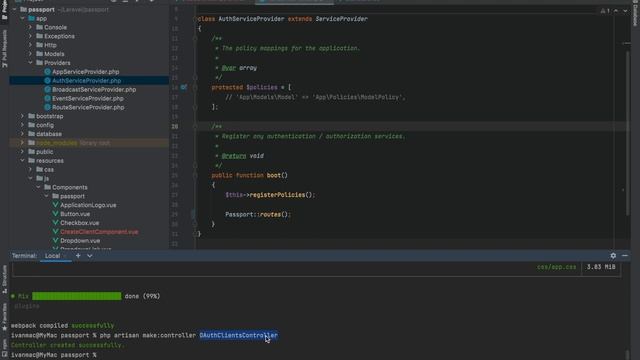Screen dimensions: 640x360
Task: Click the terminal prompt input line
Action: 53,355
